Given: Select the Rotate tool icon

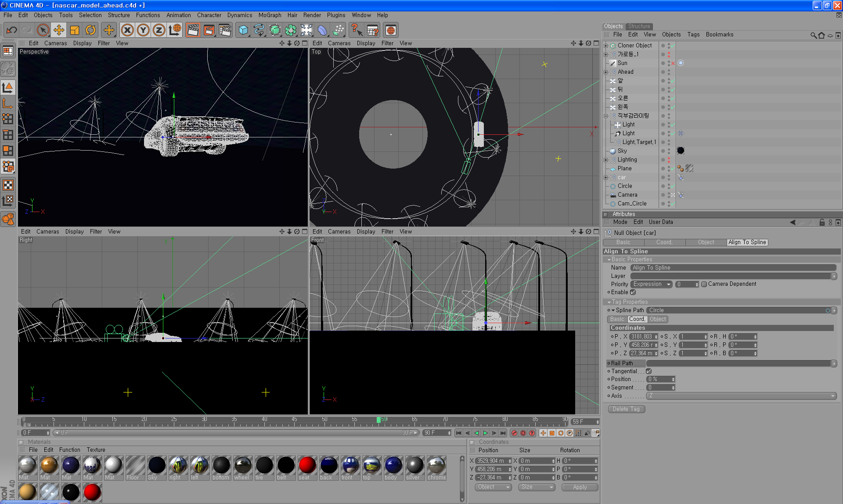Looking at the screenshot, I should [x=90, y=30].
